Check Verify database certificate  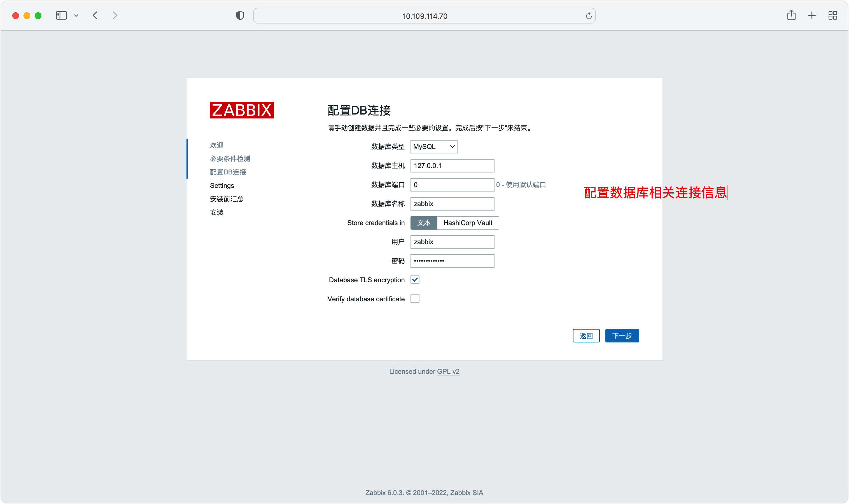click(x=415, y=298)
